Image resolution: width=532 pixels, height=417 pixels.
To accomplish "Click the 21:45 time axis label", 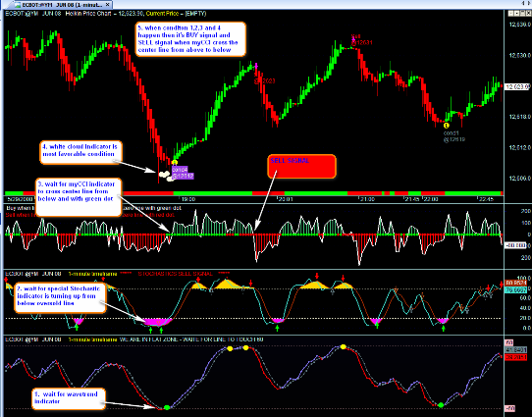I will point(412,199).
